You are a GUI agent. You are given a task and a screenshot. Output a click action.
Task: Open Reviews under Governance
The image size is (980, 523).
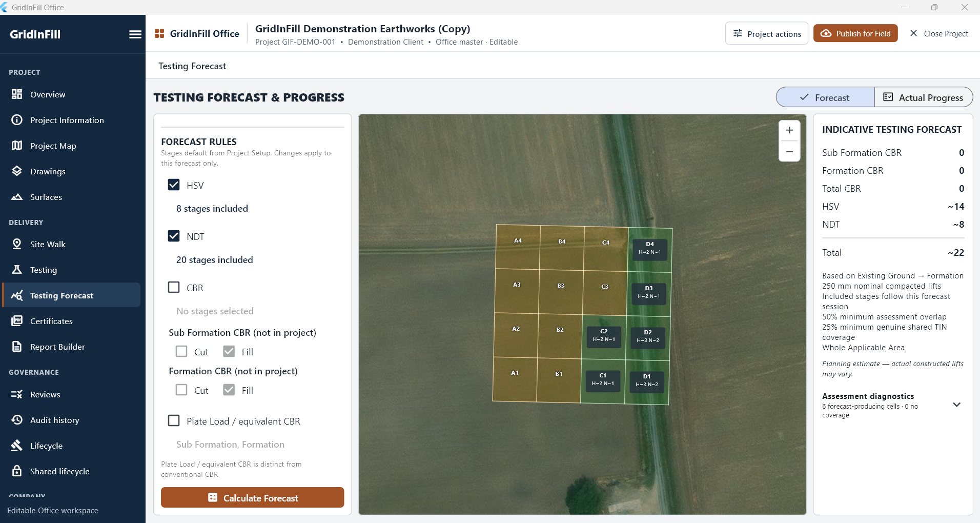pos(72,394)
